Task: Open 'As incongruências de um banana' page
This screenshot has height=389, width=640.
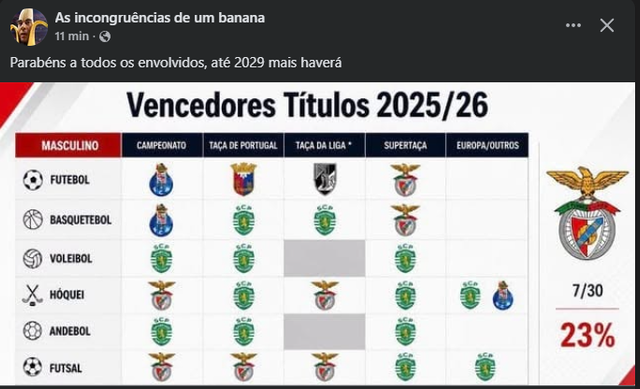Action: [160, 18]
